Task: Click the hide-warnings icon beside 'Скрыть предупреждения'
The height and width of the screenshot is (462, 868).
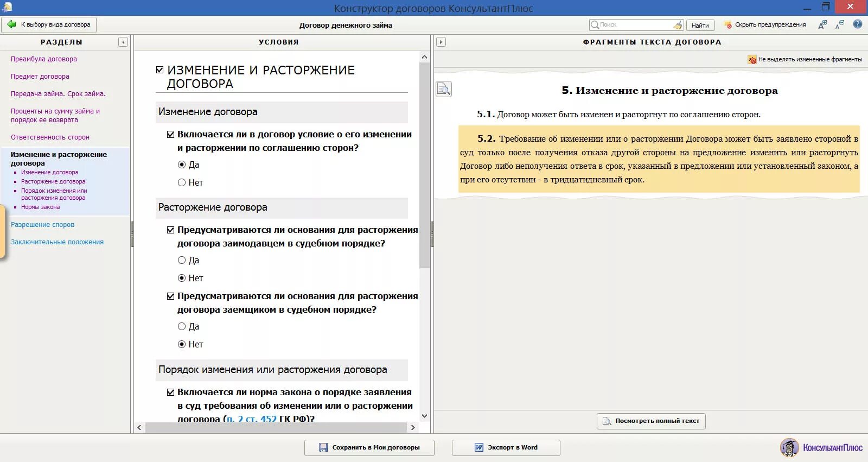Action: pyautogui.click(x=728, y=25)
